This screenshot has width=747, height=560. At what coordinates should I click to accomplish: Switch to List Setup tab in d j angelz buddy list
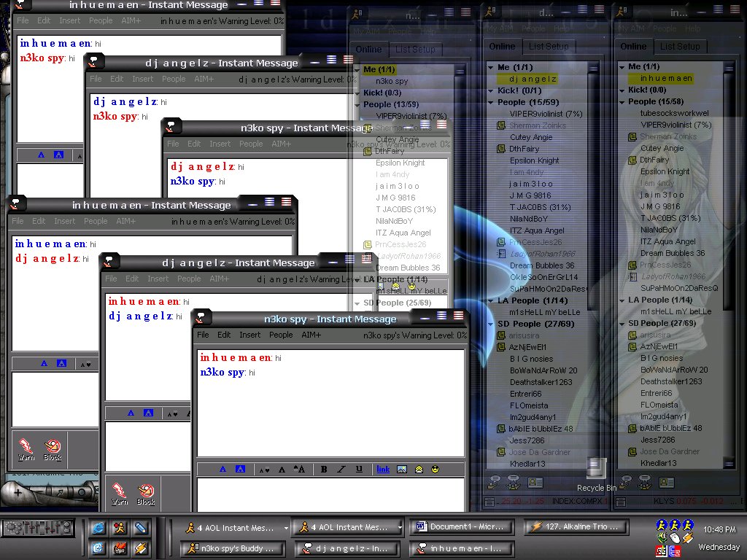549,46
